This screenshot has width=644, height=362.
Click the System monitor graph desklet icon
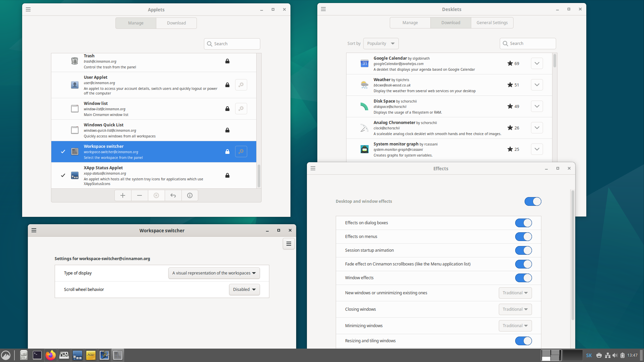click(x=365, y=149)
